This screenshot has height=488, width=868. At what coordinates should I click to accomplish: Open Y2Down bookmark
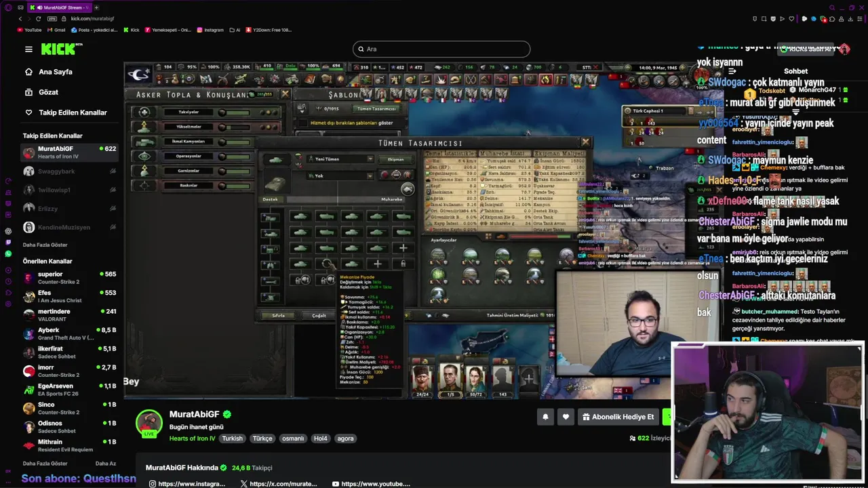coord(269,30)
